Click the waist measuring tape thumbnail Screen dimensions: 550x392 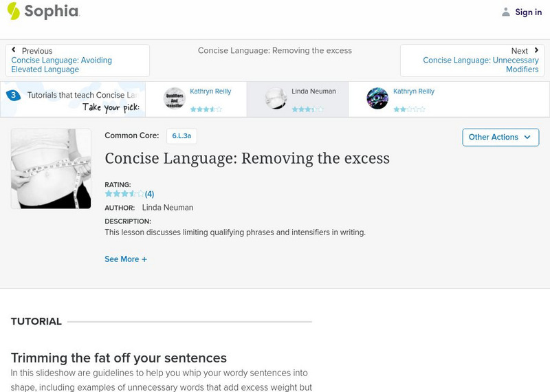click(51, 168)
